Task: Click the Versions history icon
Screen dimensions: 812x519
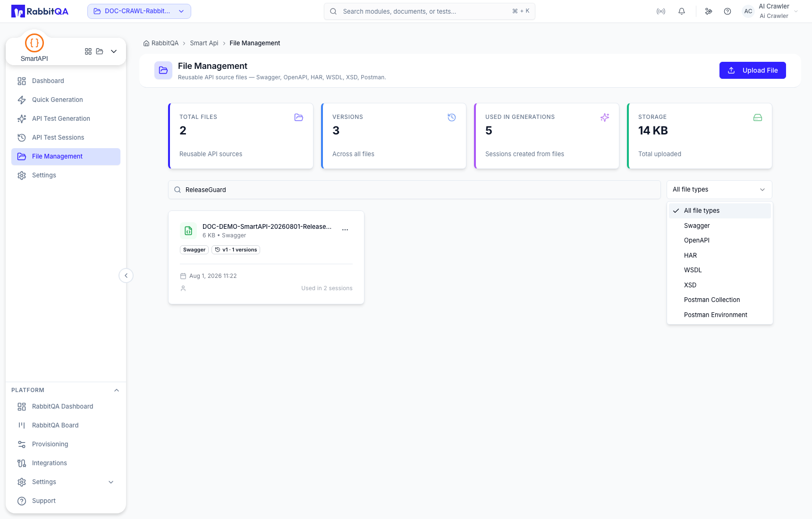Action: pos(452,117)
